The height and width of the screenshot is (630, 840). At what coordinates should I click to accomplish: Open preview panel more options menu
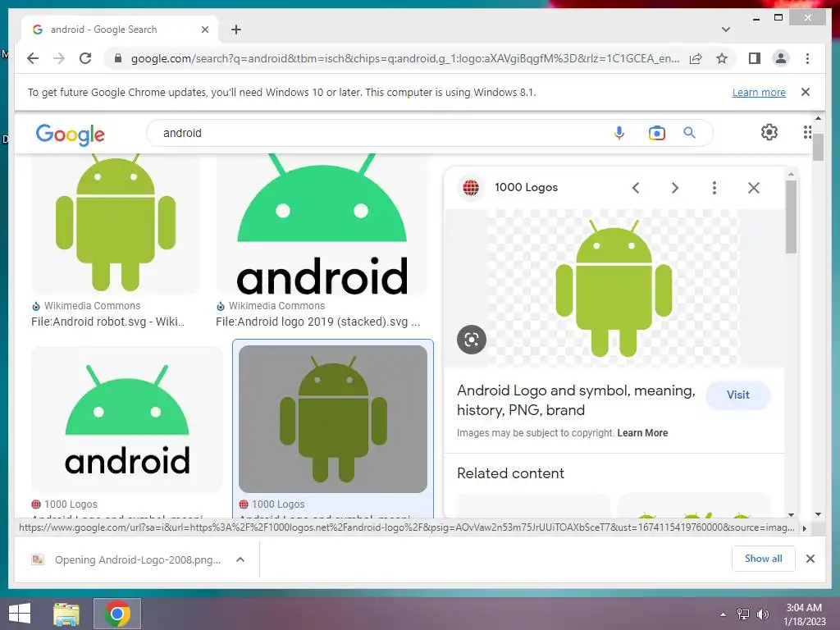click(714, 188)
